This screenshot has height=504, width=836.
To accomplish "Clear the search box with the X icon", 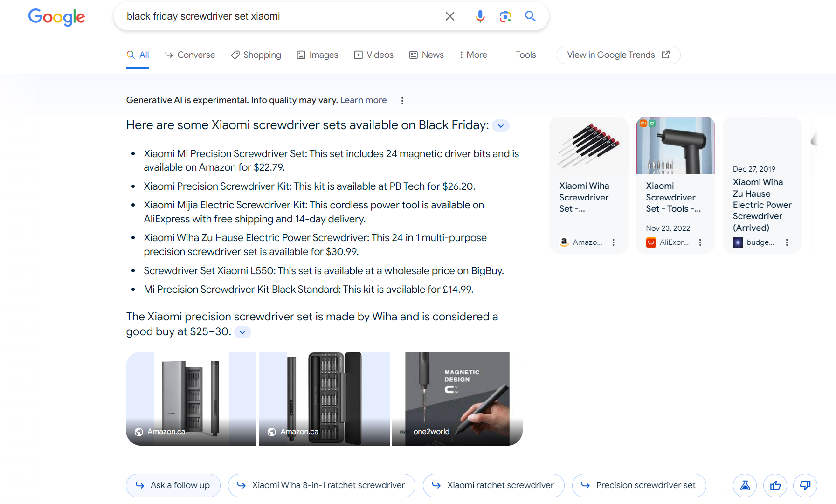I will tap(449, 16).
